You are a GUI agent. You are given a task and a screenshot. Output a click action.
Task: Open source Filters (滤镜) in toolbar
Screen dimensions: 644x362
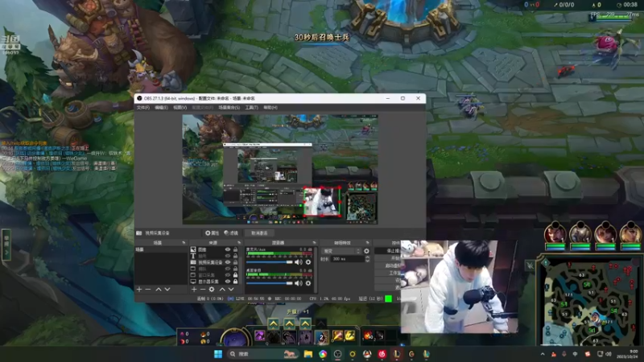[x=231, y=232]
